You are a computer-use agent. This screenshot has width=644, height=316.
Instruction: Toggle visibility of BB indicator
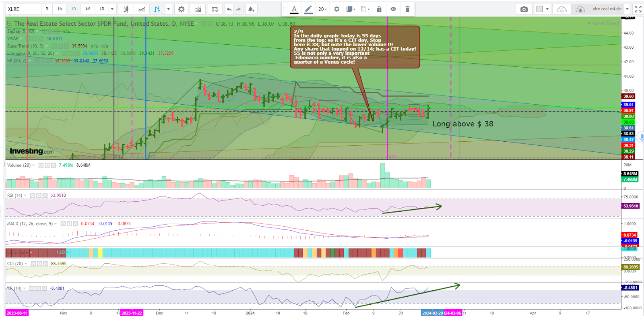(37, 61)
